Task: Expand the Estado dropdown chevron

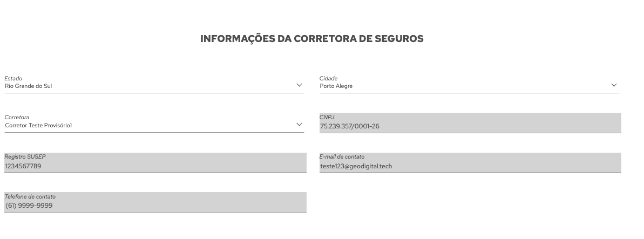Action: [299, 85]
